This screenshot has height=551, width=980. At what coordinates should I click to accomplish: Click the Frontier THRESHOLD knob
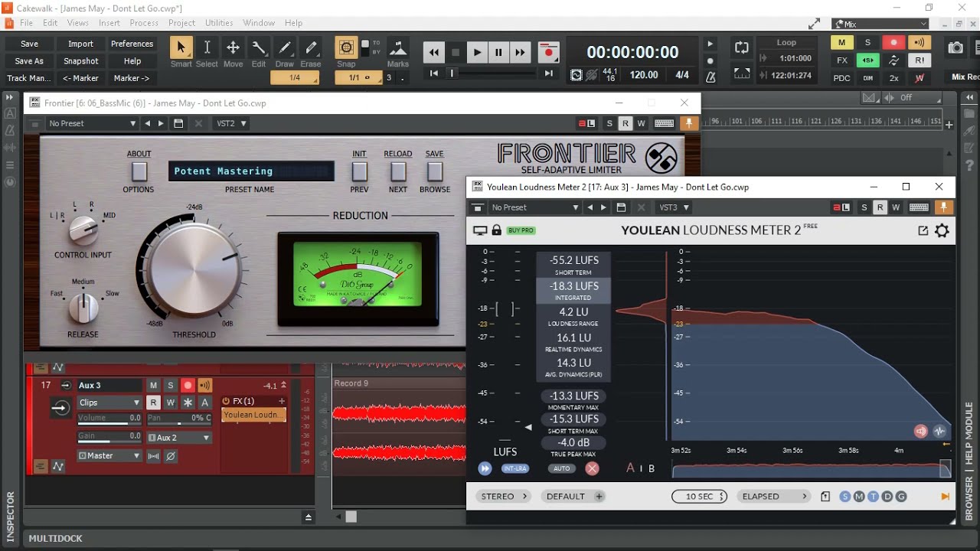pyautogui.click(x=193, y=268)
